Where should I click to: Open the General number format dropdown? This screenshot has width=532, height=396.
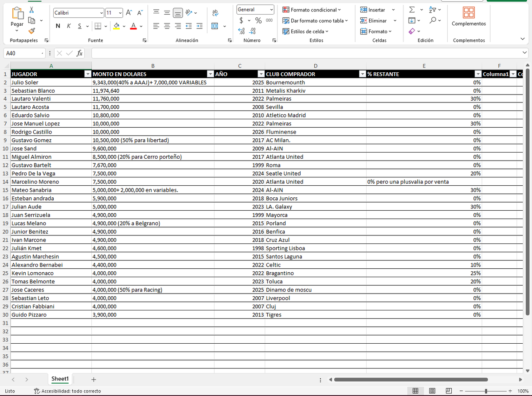point(271,9)
